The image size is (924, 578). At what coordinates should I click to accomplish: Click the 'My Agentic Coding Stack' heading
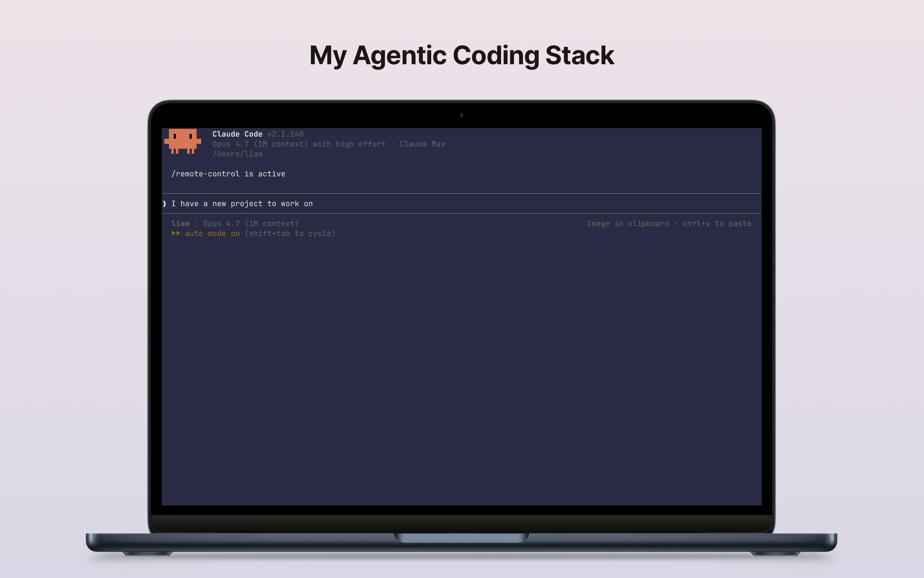[x=462, y=56]
